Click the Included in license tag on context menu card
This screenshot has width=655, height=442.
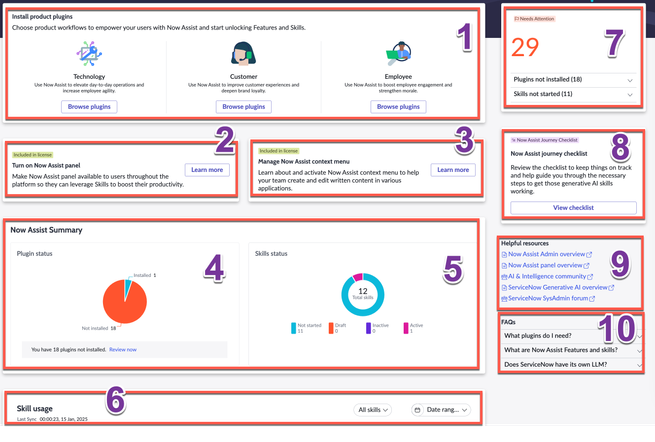[279, 151]
